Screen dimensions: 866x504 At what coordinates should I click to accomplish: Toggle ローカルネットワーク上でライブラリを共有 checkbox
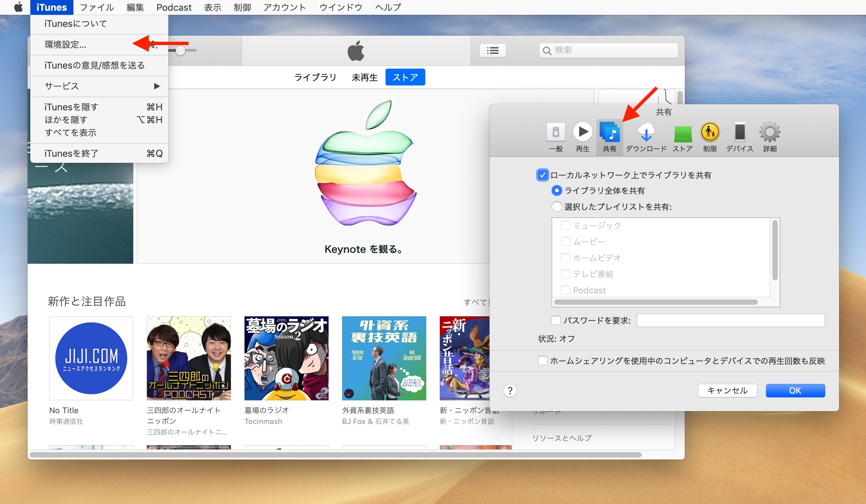[542, 175]
